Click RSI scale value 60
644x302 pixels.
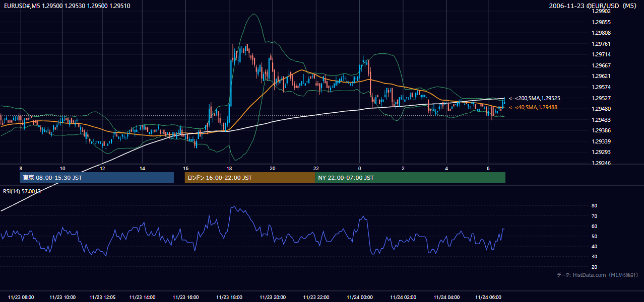(x=595, y=226)
